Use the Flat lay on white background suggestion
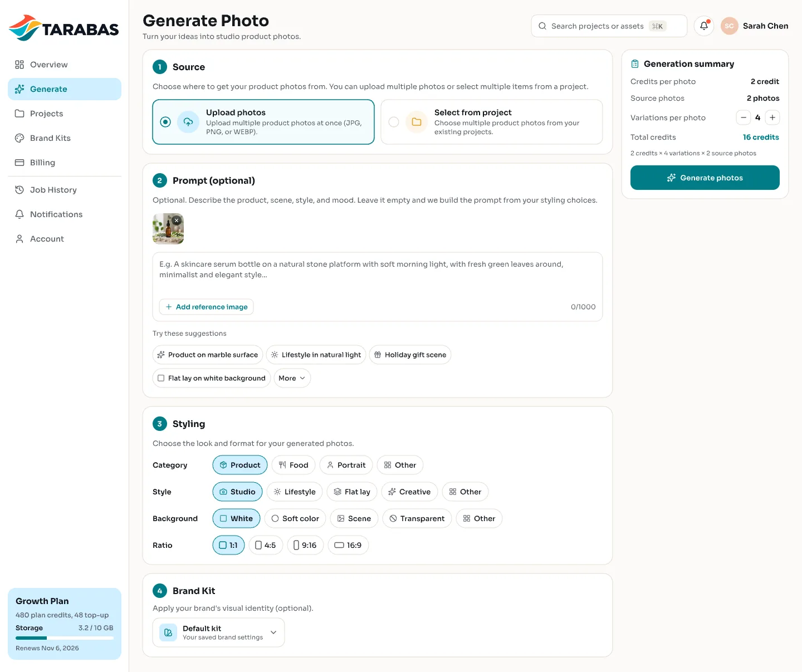 pos(212,378)
